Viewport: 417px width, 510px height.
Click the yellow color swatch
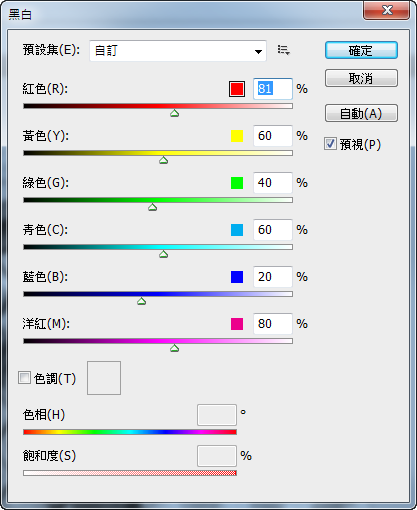click(237, 136)
